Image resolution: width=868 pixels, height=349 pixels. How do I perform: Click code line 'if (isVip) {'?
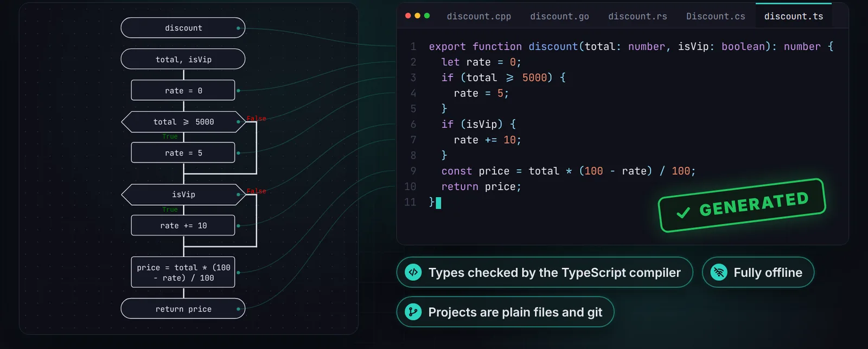point(478,124)
